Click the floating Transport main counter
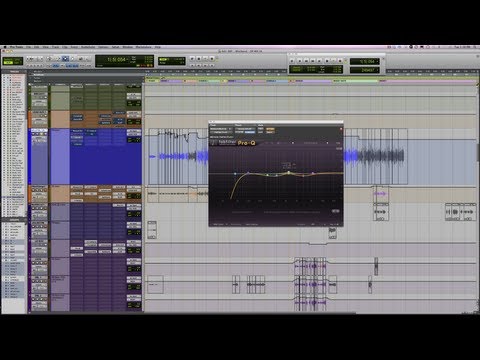Screen dimensions: 480x360 (365, 61)
